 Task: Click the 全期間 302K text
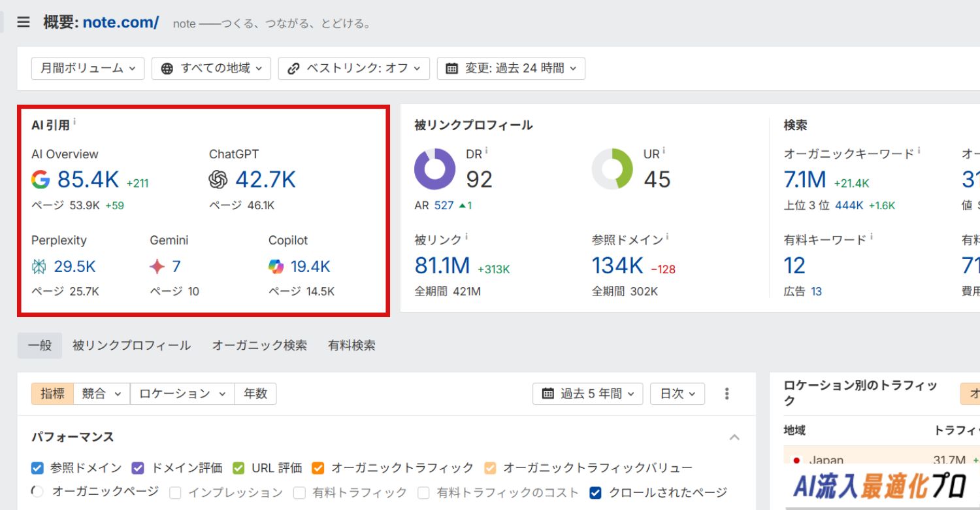point(625,292)
